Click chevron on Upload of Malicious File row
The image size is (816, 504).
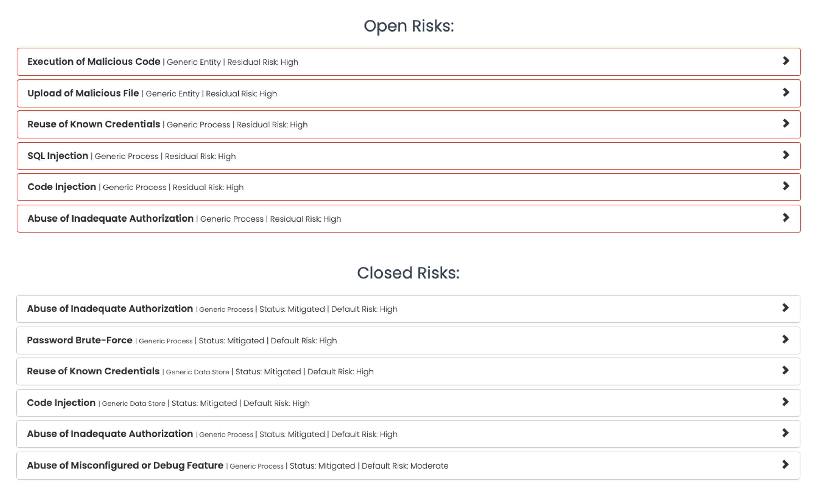point(786,93)
